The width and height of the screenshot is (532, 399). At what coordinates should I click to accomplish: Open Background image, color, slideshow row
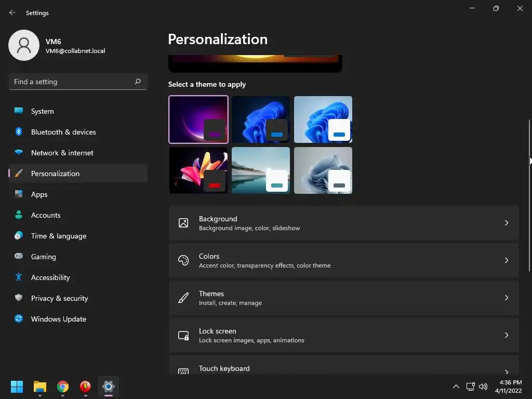[x=344, y=223]
